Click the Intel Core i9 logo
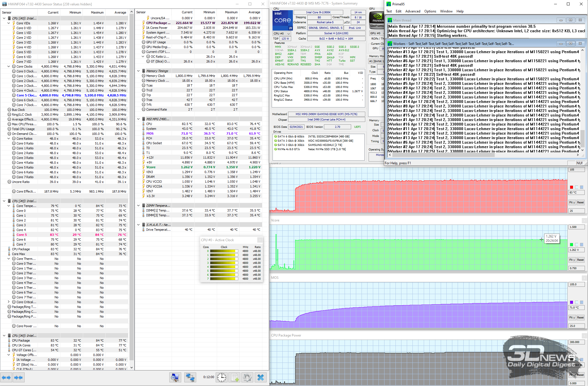This screenshot has width=588, height=386. [x=282, y=20]
